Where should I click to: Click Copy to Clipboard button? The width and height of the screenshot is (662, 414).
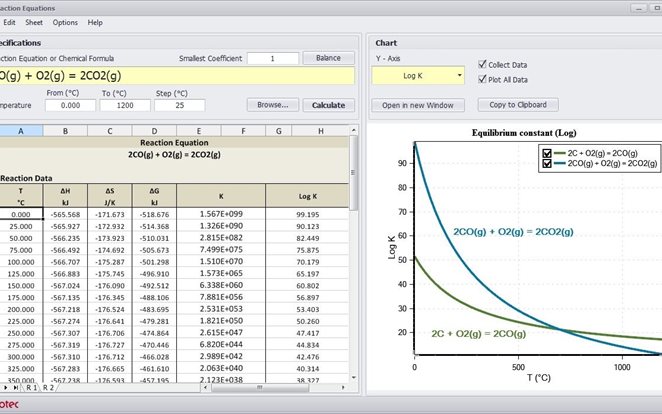pyautogui.click(x=518, y=105)
